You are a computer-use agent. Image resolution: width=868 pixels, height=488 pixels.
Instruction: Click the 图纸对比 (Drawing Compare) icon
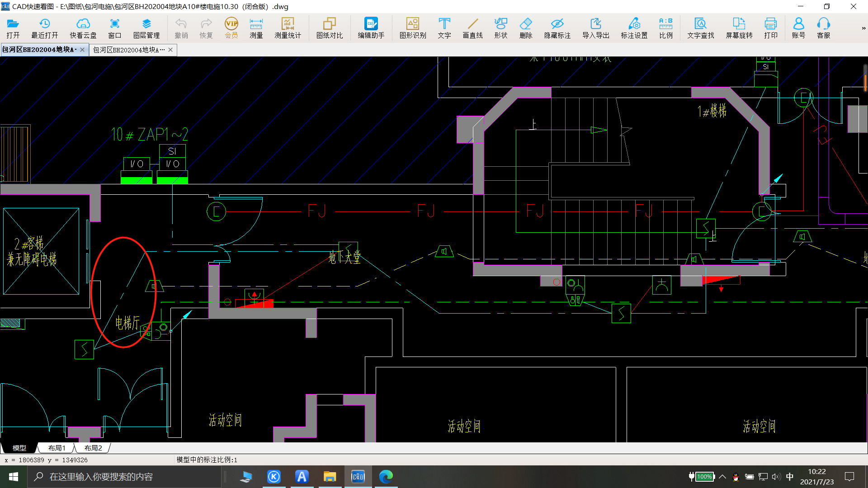329,28
